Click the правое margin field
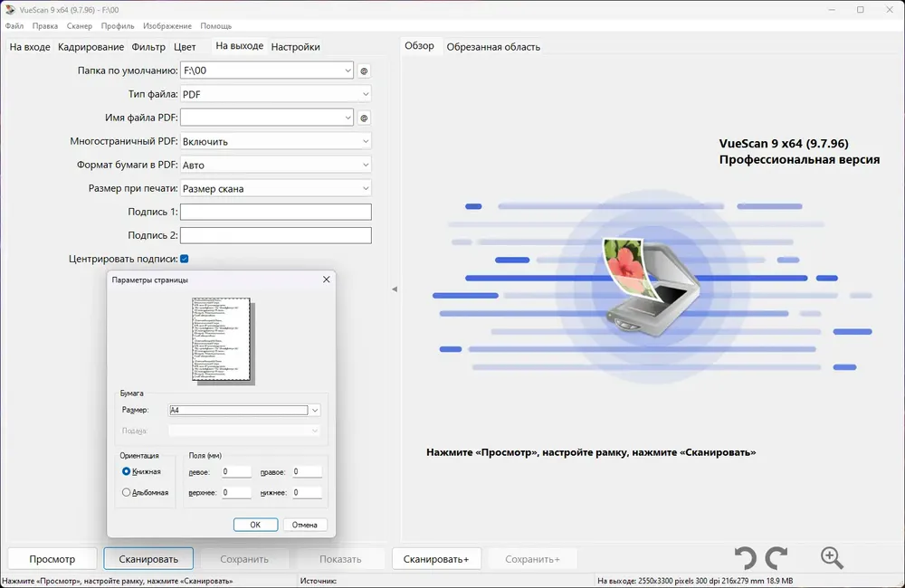905x588 pixels. pyautogui.click(x=307, y=471)
